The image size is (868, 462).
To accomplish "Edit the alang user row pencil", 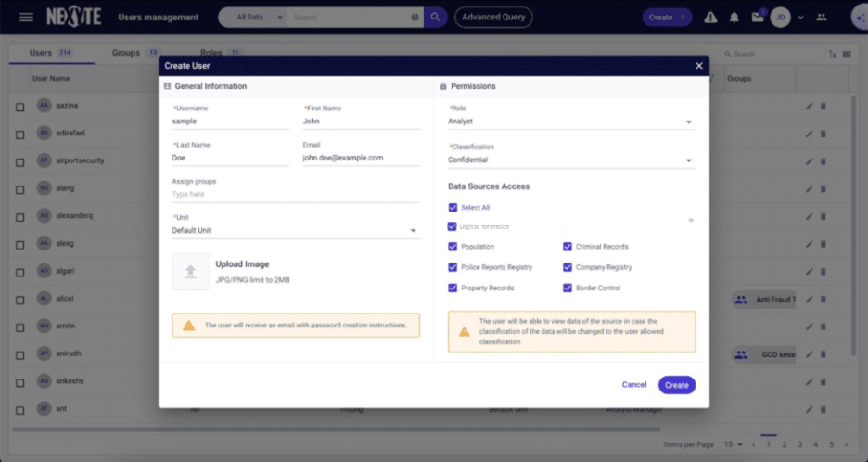I will (x=810, y=189).
